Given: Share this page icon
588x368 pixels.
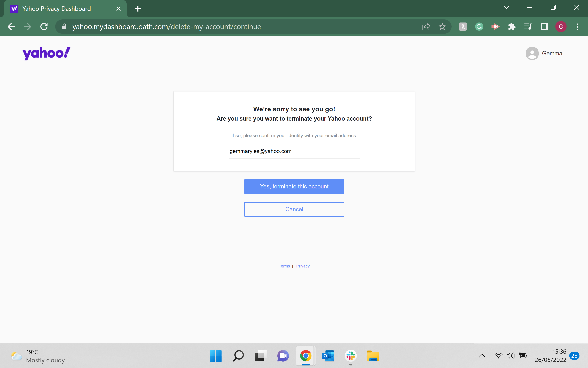Looking at the screenshot, I should tap(426, 27).
